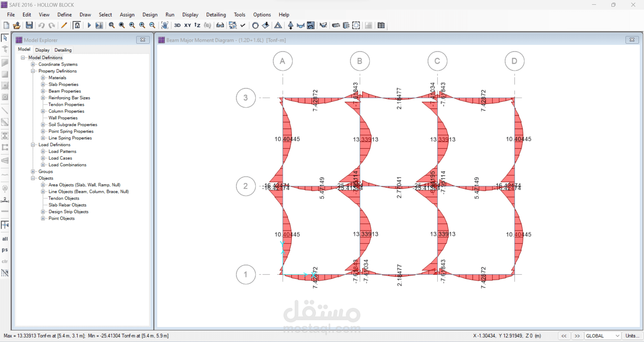
Task: Show beam forces diagram icon
Action: (x=301, y=25)
